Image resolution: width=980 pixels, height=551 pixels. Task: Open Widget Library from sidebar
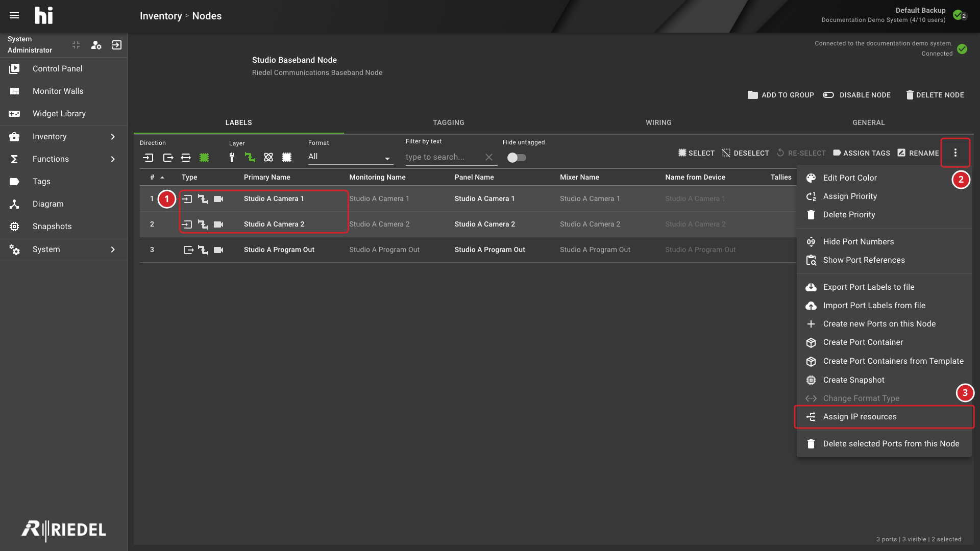[x=64, y=114]
